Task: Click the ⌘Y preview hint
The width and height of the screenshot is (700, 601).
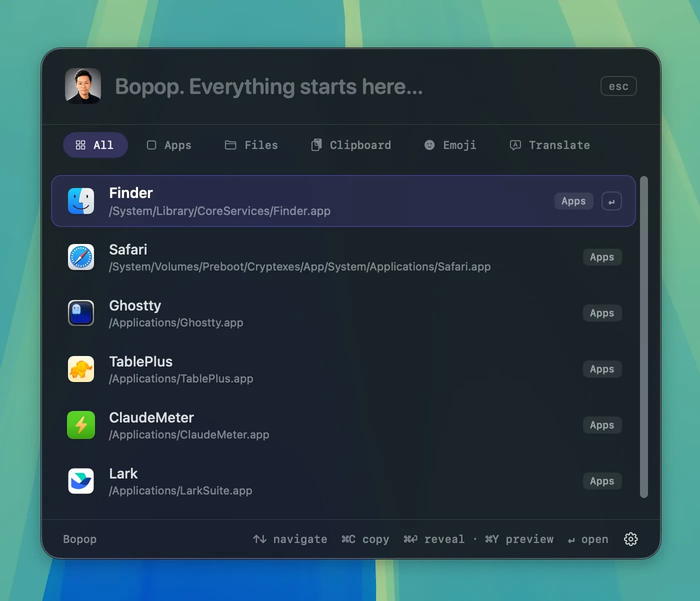Action: tap(519, 539)
